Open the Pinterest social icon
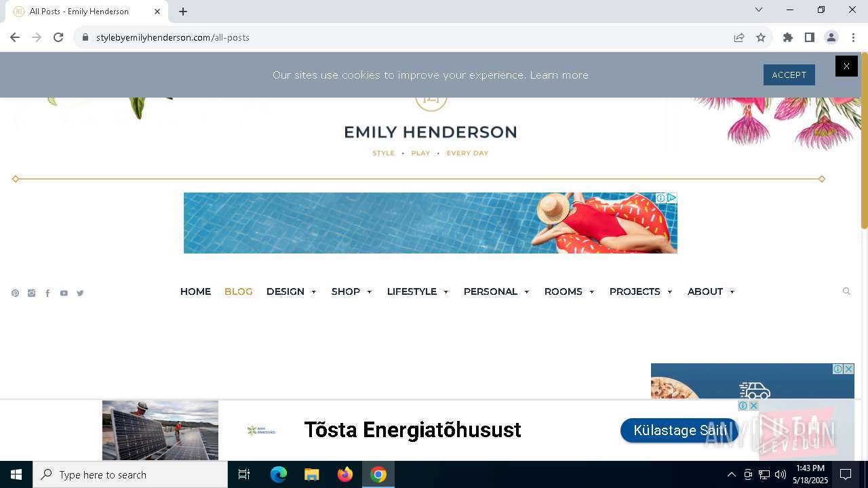The height and width of the screenshot is (488, 868). click(x=15, y=293)
